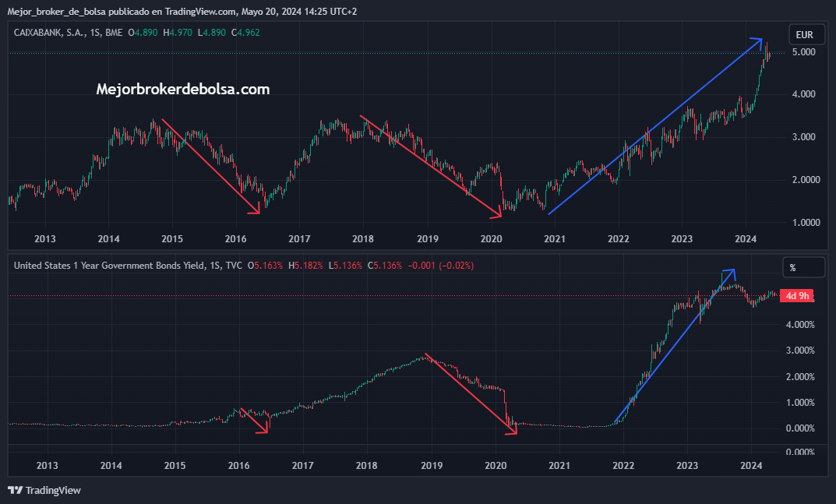
Task: Click the 2.0000 price level on CaixaBank axis
Action: [x=806, y=180]
